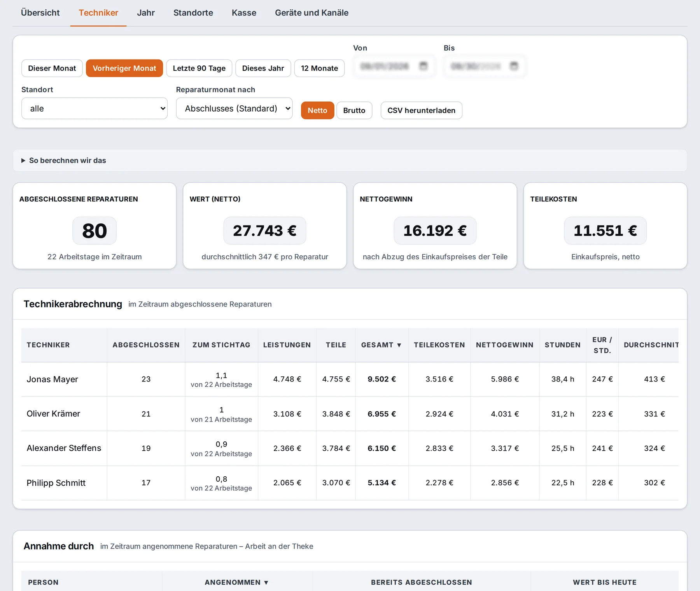Sort by Techniker column header
This screenshot has height=591, width=700.
[64, 345]
